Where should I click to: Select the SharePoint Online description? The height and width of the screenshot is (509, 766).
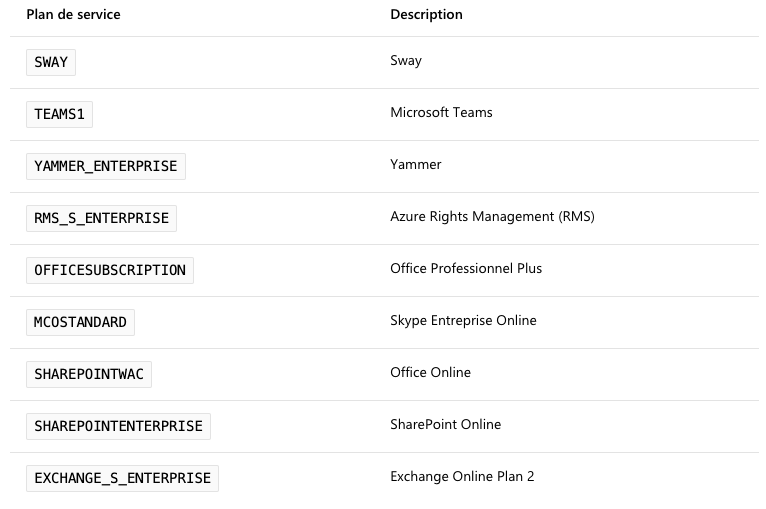(446, 424)
